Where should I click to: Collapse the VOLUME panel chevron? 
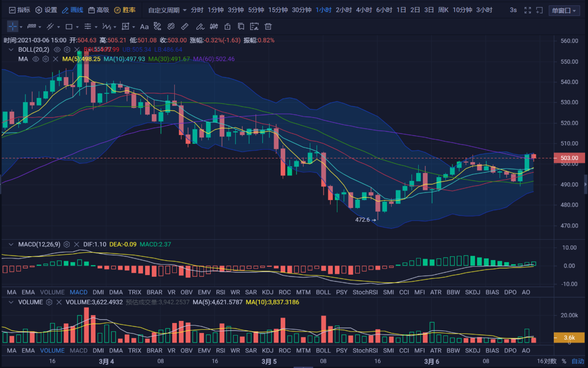(x=11, y=302)
